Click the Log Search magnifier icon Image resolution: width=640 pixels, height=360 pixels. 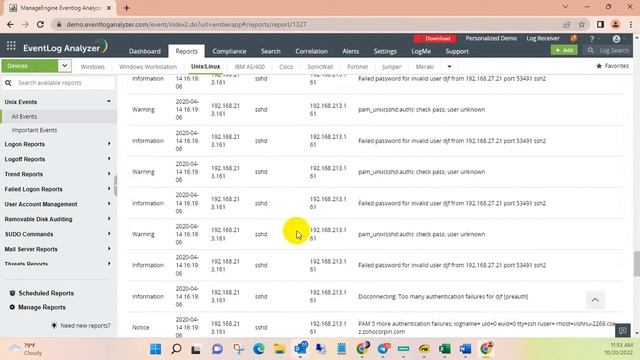coord(590,50)
